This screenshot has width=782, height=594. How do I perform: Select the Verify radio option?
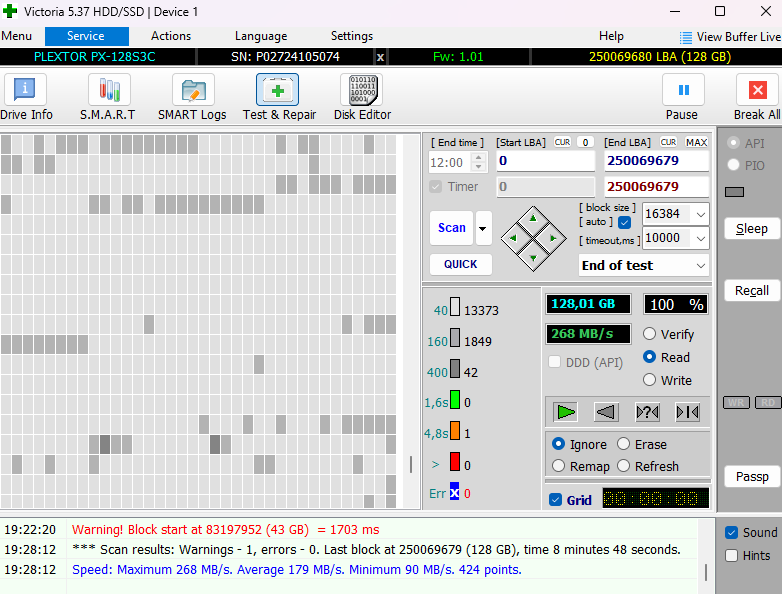[650, 334]
